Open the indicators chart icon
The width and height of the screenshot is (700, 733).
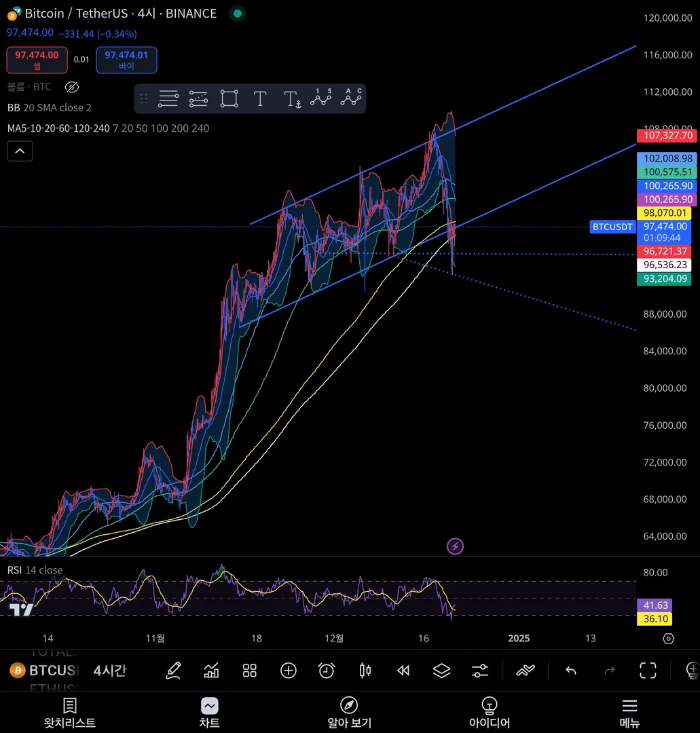(x=211, y=671)
